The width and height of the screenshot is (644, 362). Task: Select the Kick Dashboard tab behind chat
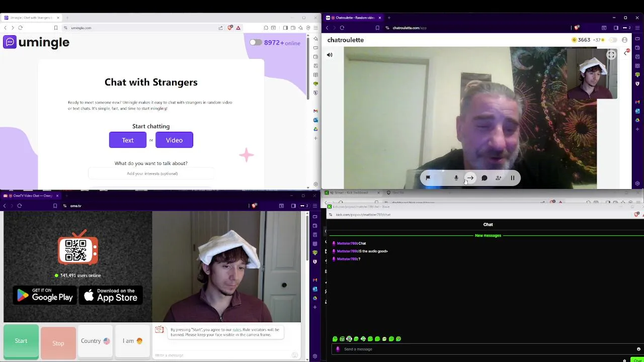coord(351,193)
